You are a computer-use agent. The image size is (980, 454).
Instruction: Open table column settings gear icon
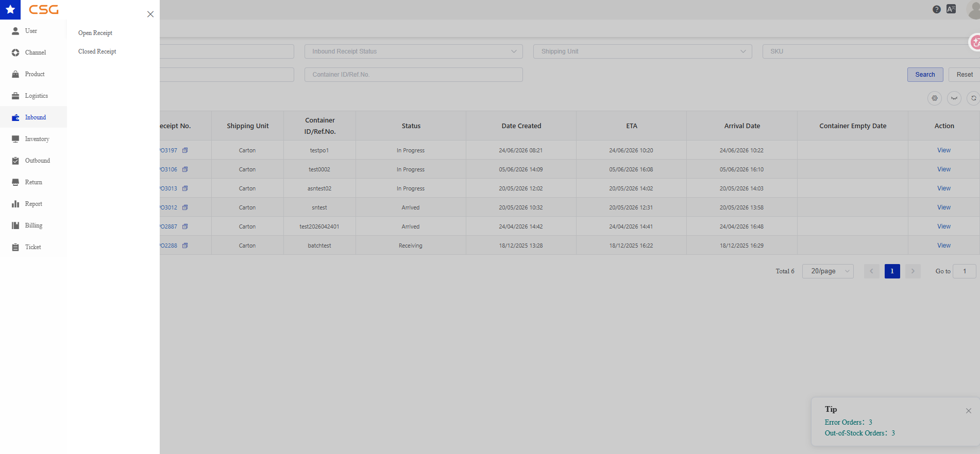tap(935, 98)
